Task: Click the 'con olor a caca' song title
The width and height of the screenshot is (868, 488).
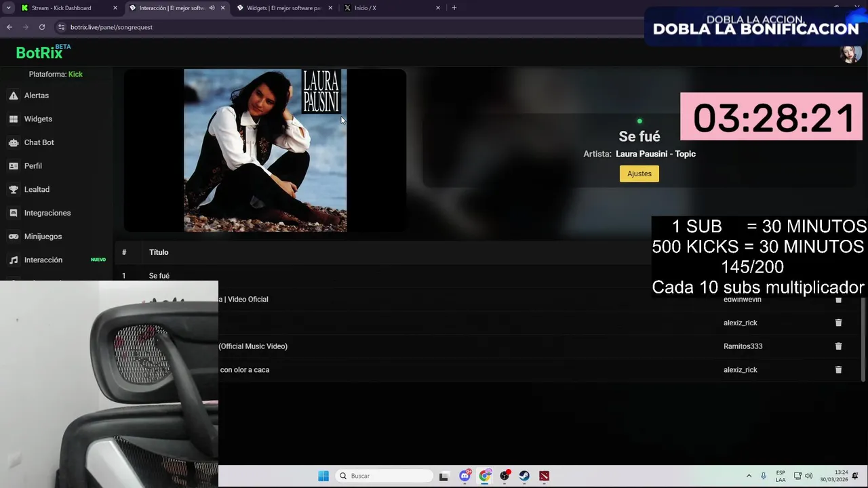Action: pos(244,370)
